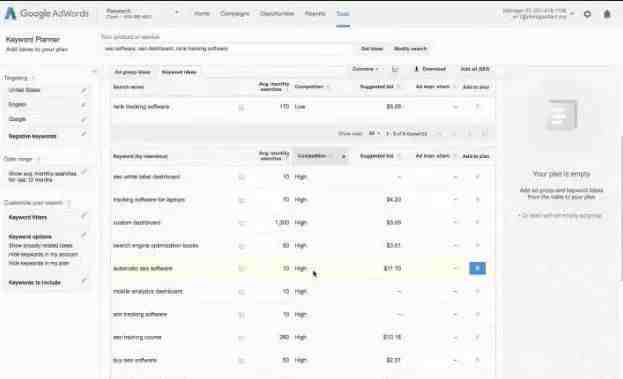Click the chart view icon beside Columns

click(395, 69)
